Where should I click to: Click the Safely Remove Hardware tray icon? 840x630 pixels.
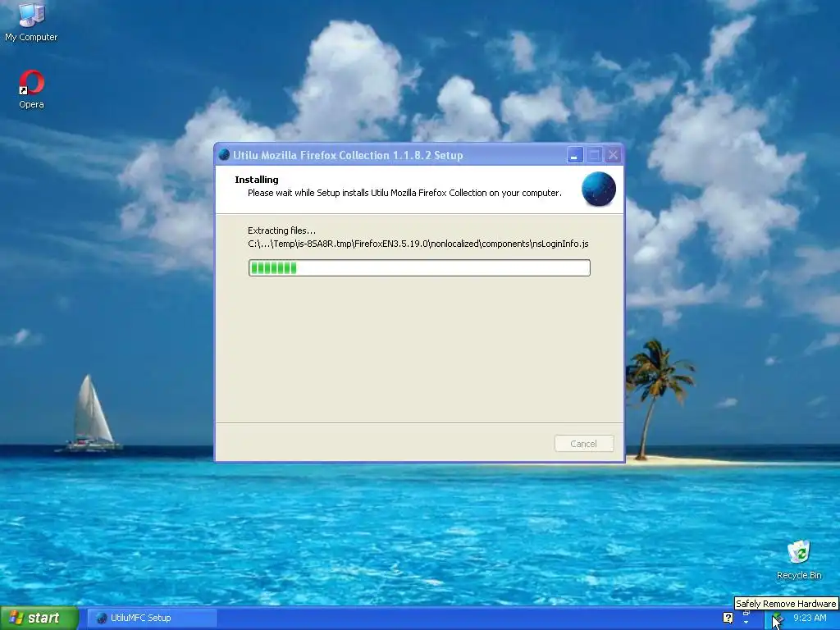coord(778,618)
